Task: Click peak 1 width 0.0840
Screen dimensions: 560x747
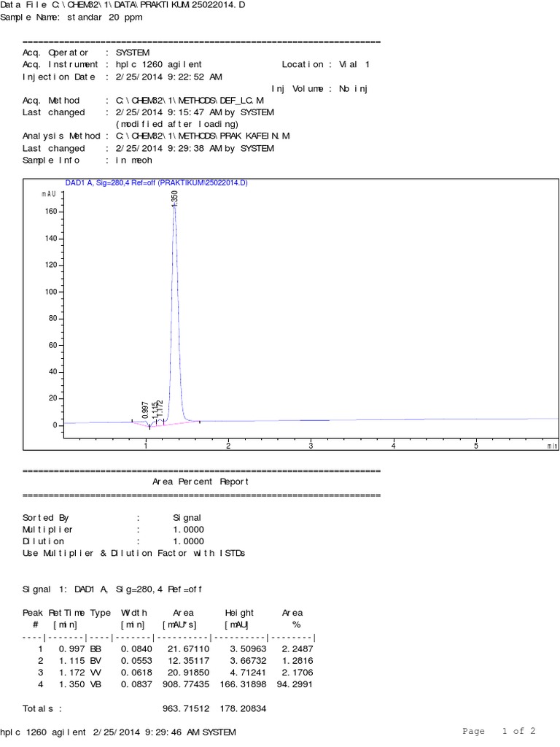Action: (x=136, y=649)
